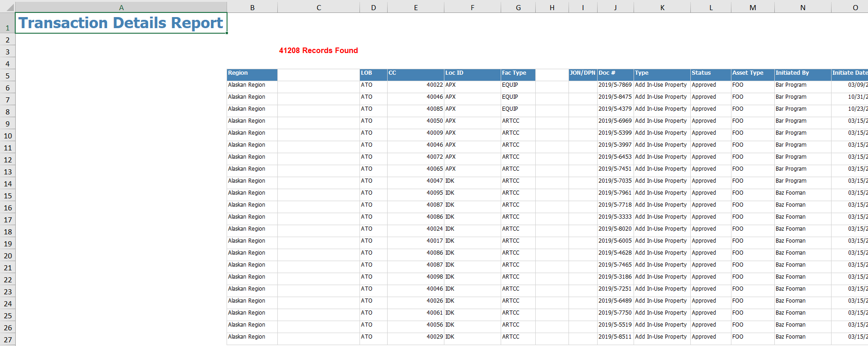The width and height of the screenshot is (868, 346).
Task: Select Doc # cell 2019/5-7718
Action: (x=616, y=207)
